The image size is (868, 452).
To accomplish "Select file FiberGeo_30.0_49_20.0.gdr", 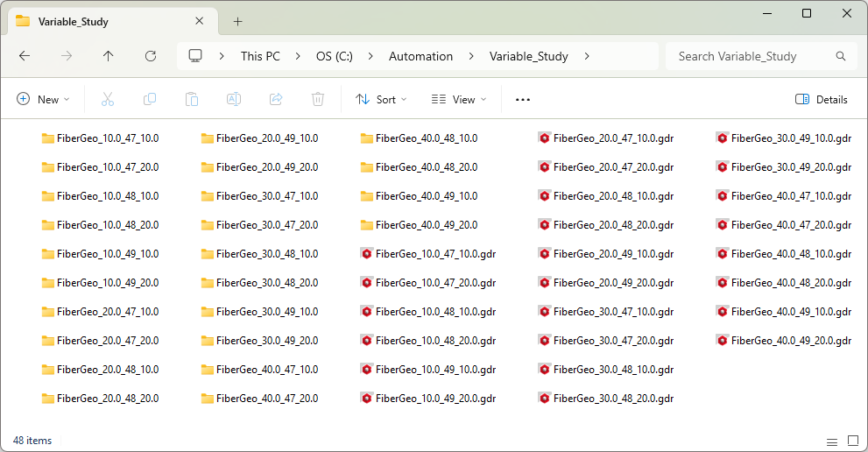I will point(783,167).
